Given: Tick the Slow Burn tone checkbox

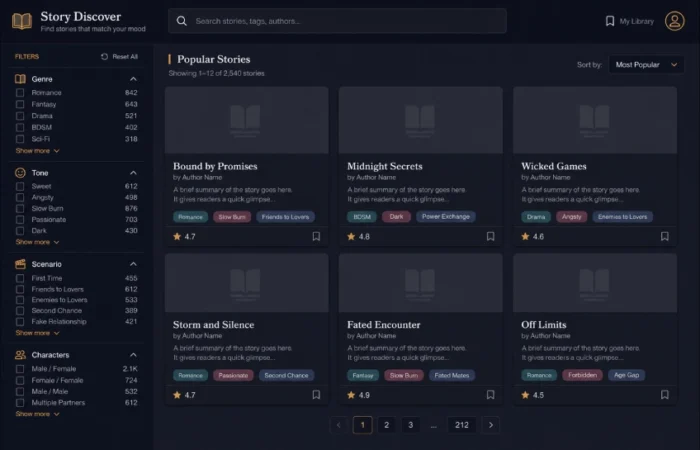Looking at the screenshot, I should pyautogui.click(x=20, y=208).
